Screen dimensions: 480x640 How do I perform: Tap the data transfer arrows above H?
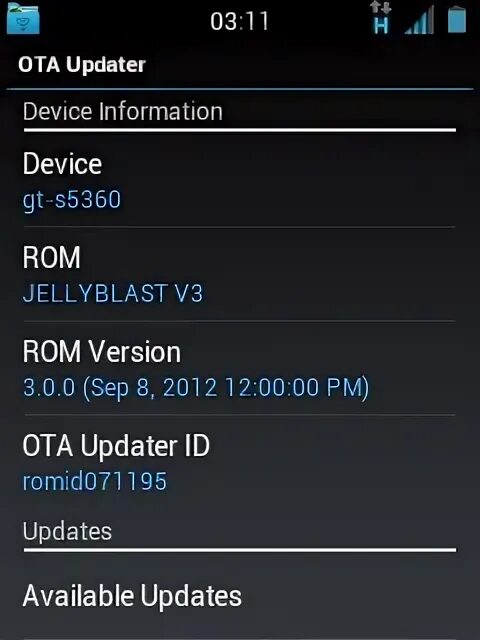tap(381, 8)
